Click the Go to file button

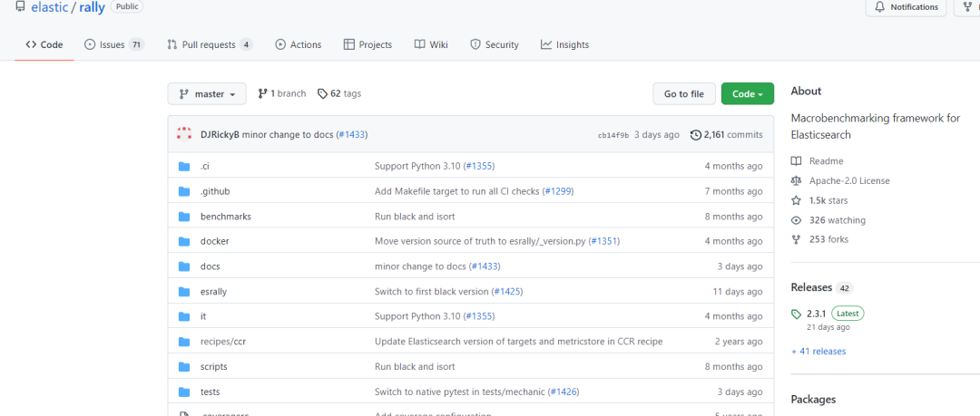pos(684,93)
